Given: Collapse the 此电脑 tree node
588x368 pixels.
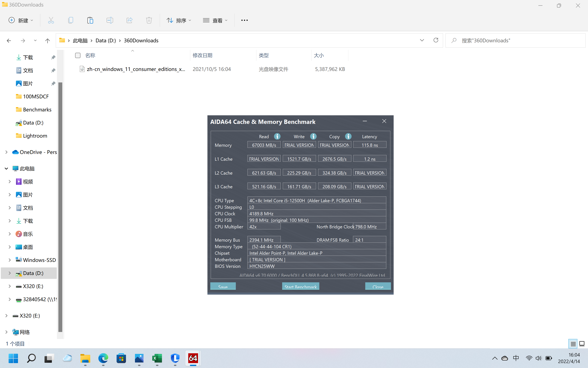Looking at the screenshot, I should [6, 168].
